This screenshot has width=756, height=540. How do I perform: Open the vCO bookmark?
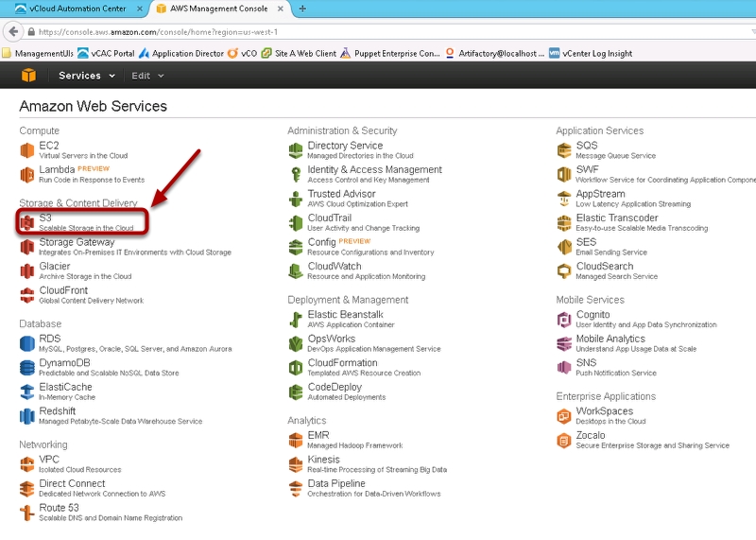(x=242, y=53)
